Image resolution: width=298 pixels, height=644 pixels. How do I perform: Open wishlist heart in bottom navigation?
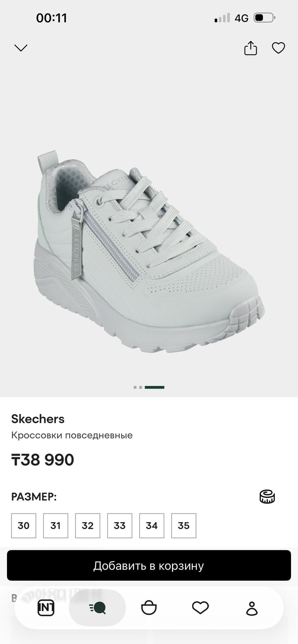pyautogui.click(x=200, y=608)
